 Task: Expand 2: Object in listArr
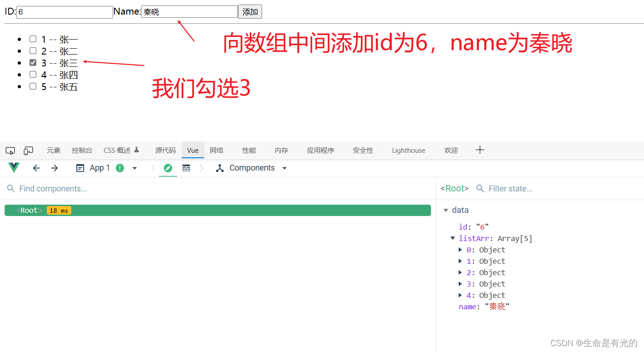pyautogui.click(x=460, y=272)
